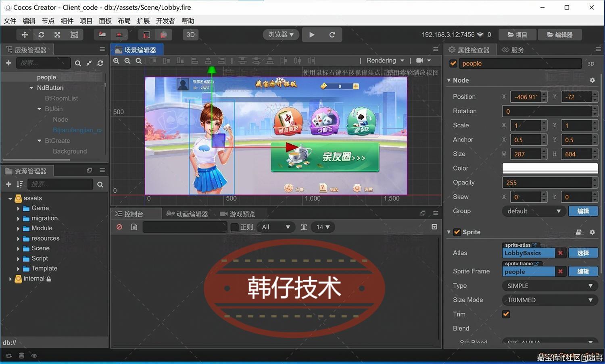The height and width of the screenshot is (364, 605).
Task: Enable the 正则 regex checkbox
Action: pos(234,227)
